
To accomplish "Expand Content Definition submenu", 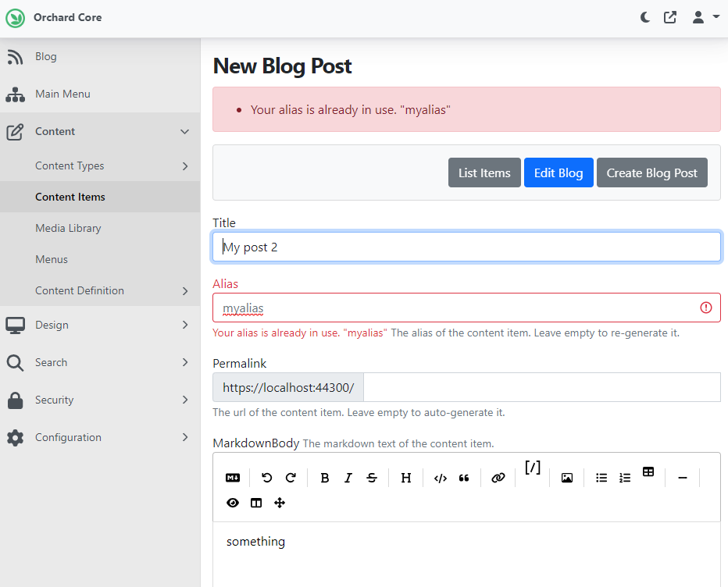I will [x=185, y=291].
